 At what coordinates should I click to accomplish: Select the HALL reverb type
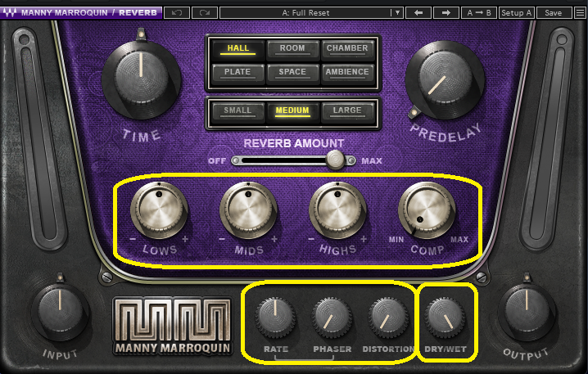point(237,49)
